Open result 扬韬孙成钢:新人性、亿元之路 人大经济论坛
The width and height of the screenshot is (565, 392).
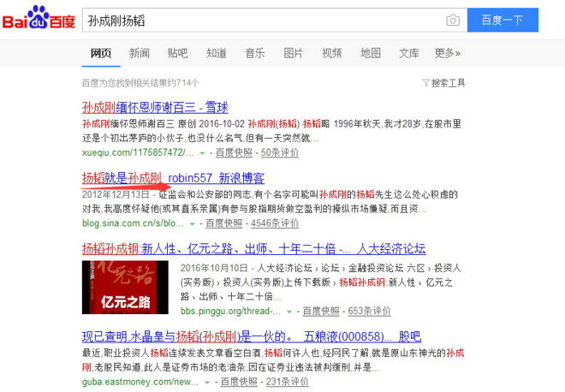click(x=253, y=248)
